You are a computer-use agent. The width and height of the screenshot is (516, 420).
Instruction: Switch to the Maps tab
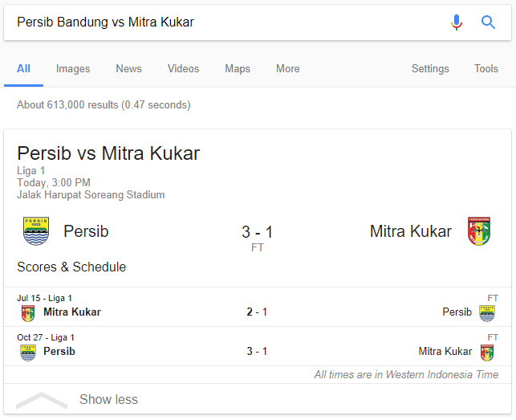[238, 68]
